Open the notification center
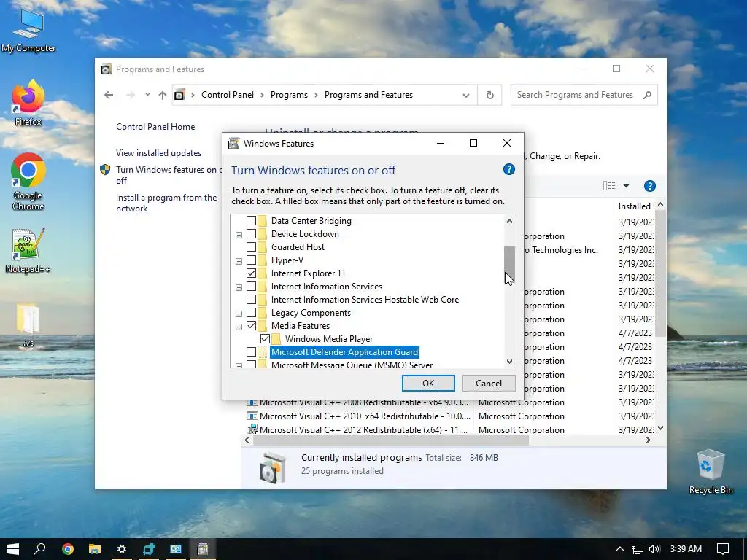Viewport: 747px width, 560px height. click(x=723, y=549)
